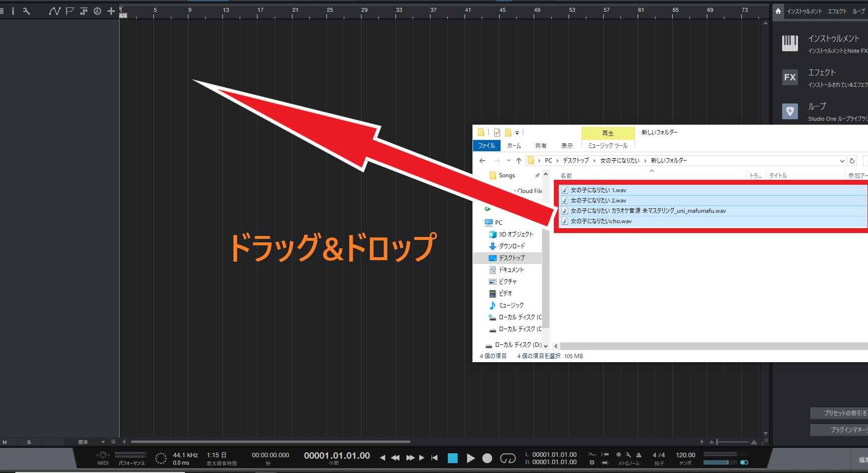This screenshot has width=868, height=473.
Task: Open the arranger track blocks icon
Action: (x=83, y=11)
